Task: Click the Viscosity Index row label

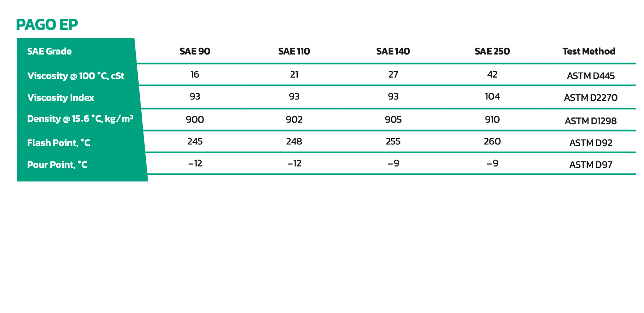Action: [x=61, y=98]
